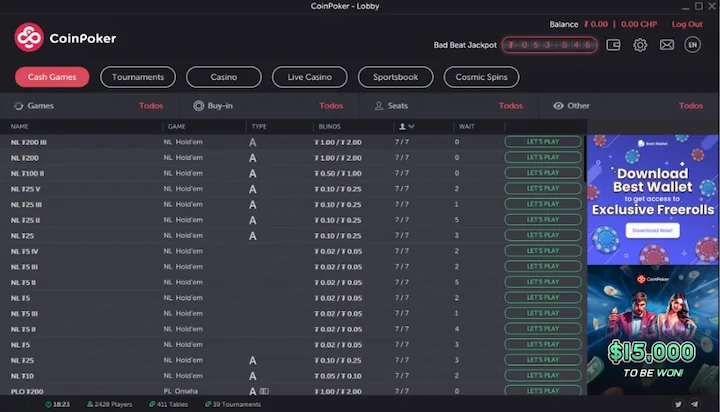Click anonymous type icon for NL ₮25 V

tap(253, 189)
